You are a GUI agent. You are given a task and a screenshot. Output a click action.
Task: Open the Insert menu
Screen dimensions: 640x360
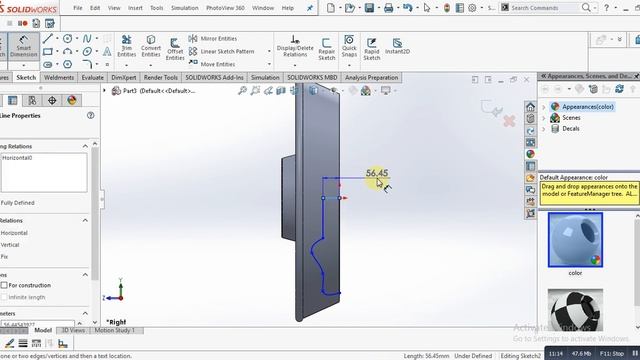pos(135,8)
